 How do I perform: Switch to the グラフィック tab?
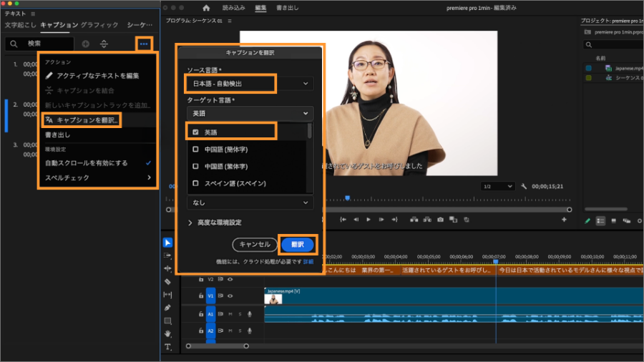pyautogui.click(x=99, y=25)
